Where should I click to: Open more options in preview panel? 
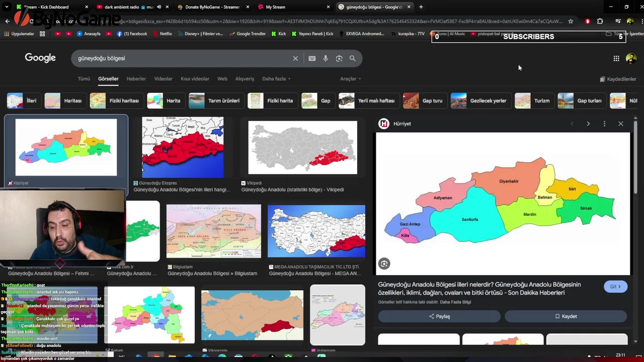click(604, 124)
